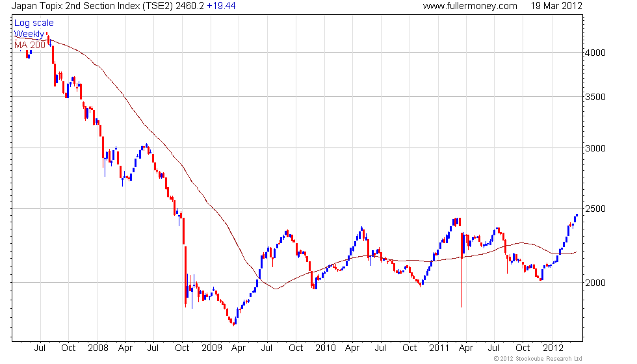Click the 2000 price axis label
Screen dimensions: 637x364
(x=595, y=283)
